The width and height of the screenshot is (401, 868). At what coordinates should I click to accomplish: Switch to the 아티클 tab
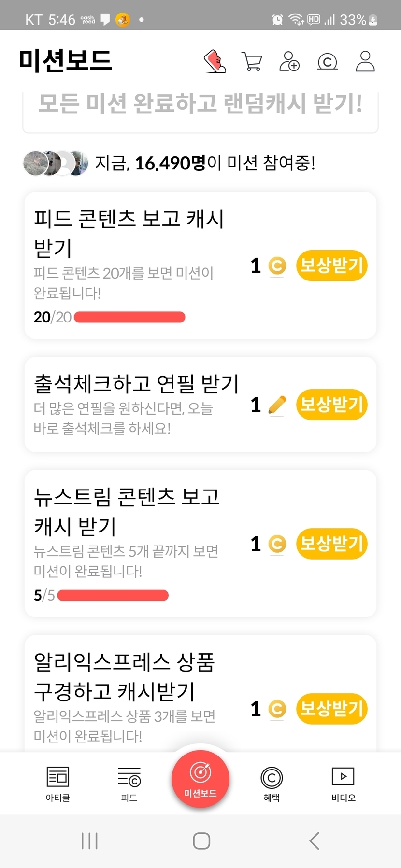pos(58,783)
